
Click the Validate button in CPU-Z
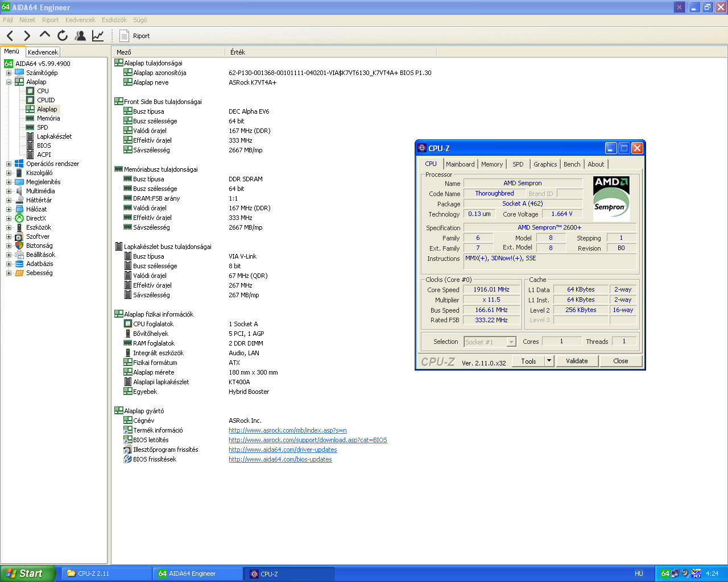pos(577,361)
